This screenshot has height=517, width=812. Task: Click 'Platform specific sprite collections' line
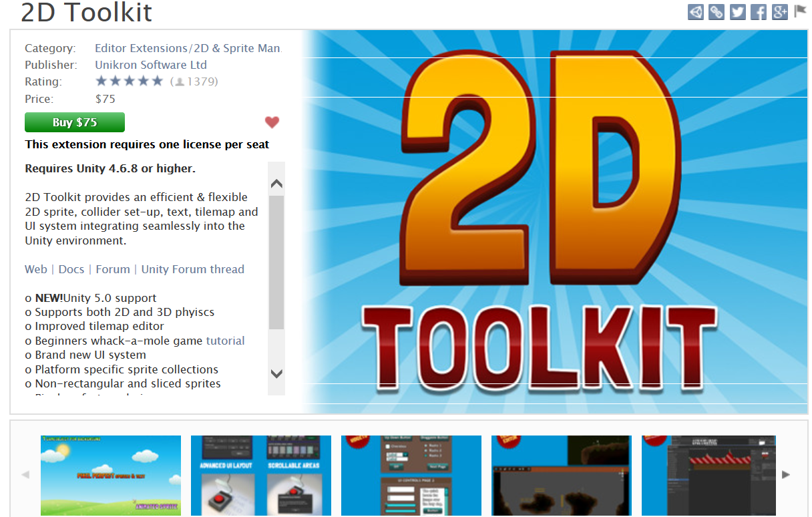(x=122, y=369)
